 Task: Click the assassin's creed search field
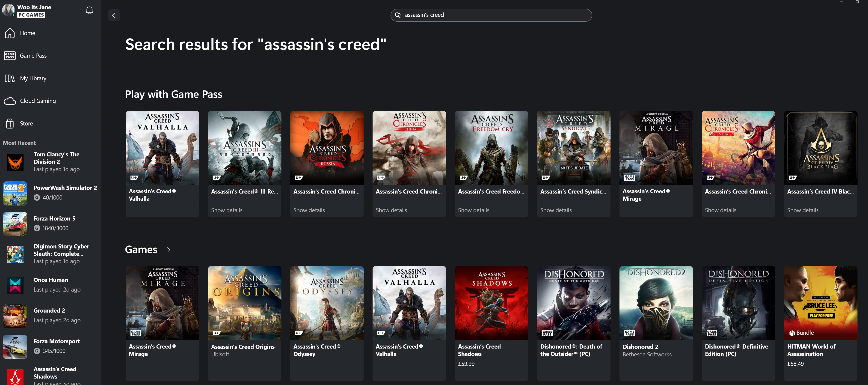495,15
